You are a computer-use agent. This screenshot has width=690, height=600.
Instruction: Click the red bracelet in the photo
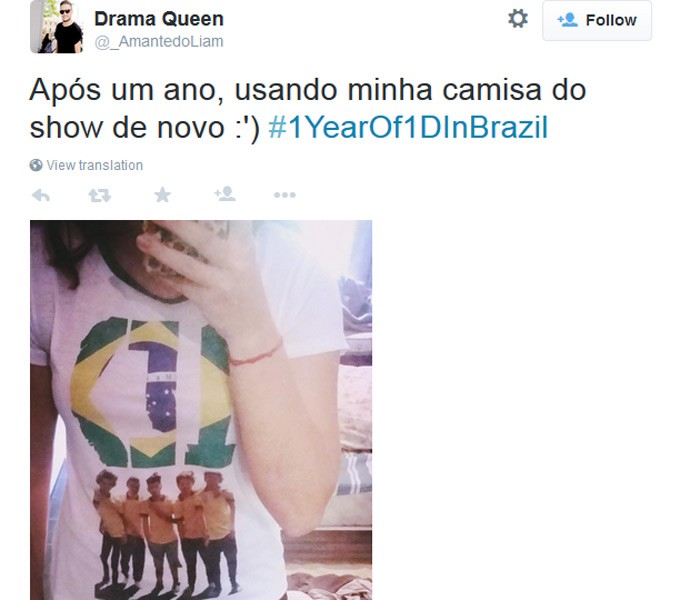[256, 353]
